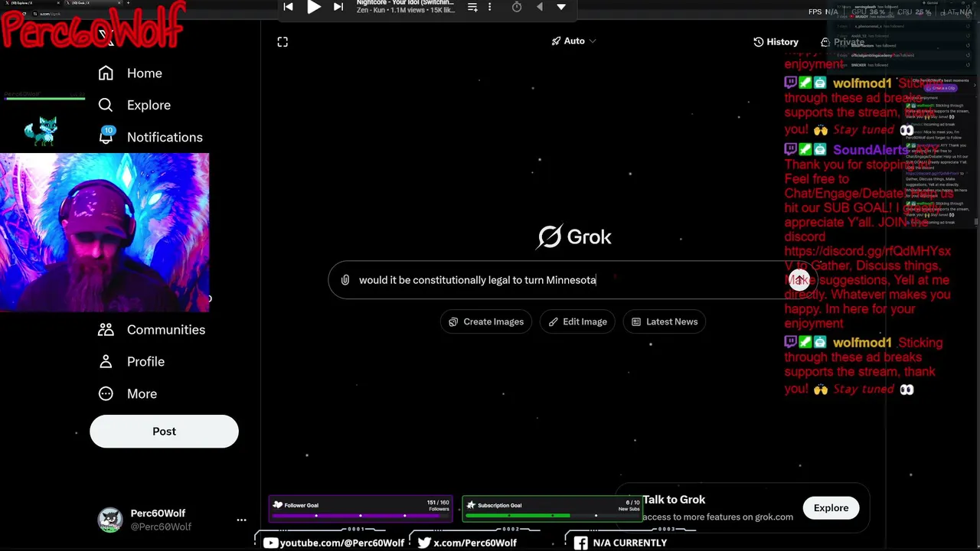The height and width of the screenshot is (551, 980).
Task: Play the Nightcore track
Action: [314, 7]
